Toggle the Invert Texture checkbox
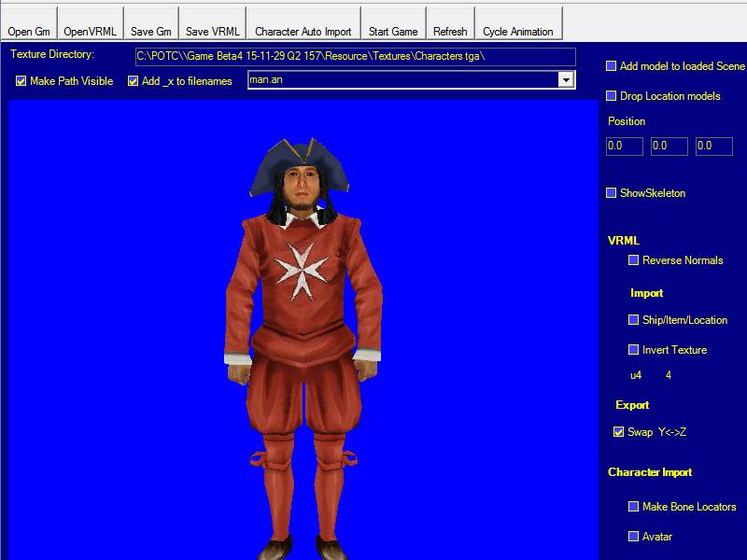The image size is (747, 560). 633,350
